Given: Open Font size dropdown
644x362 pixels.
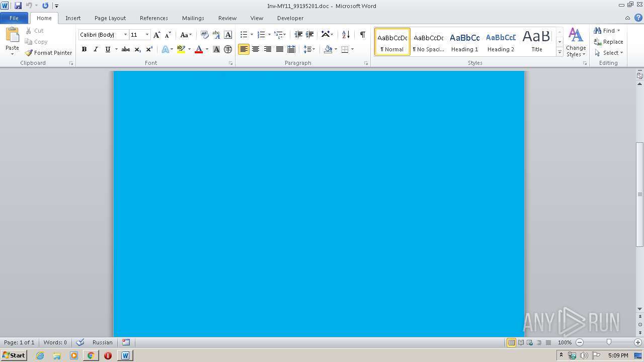Looking at the screenshot, I should tap(147, 35).
